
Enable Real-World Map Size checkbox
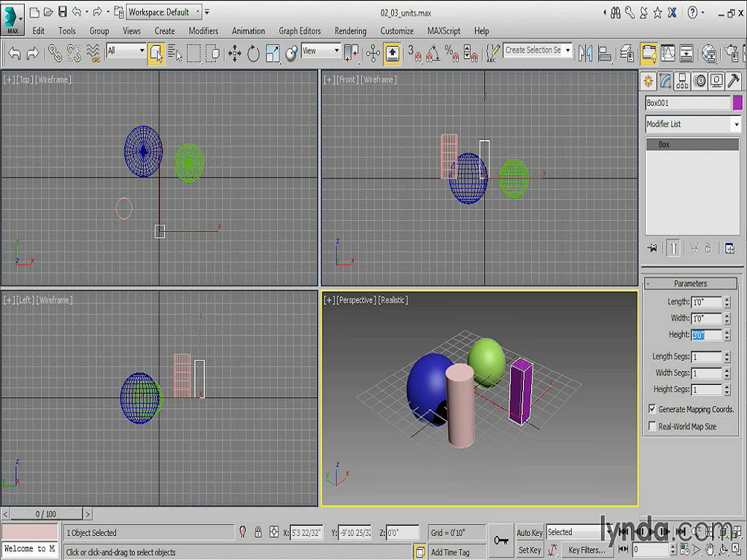[x=652, y=427]
